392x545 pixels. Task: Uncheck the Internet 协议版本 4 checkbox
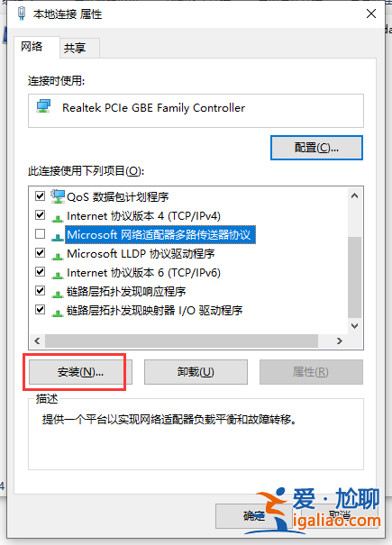point(40,214)
